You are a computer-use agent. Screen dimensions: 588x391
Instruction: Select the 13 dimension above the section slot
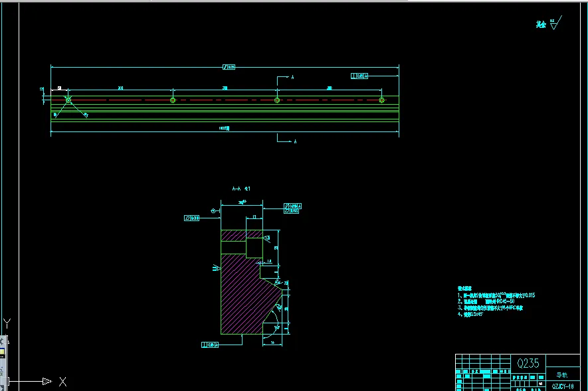254,217
